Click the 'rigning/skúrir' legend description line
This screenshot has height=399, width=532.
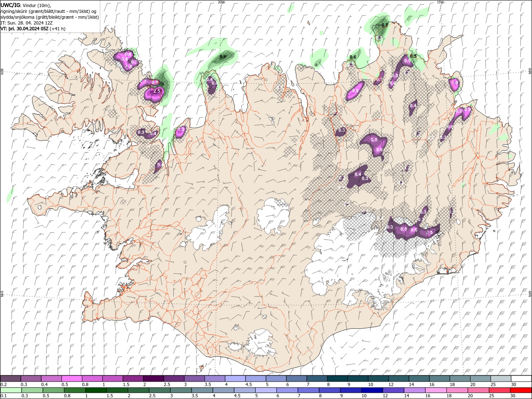(x=49, y=11)
